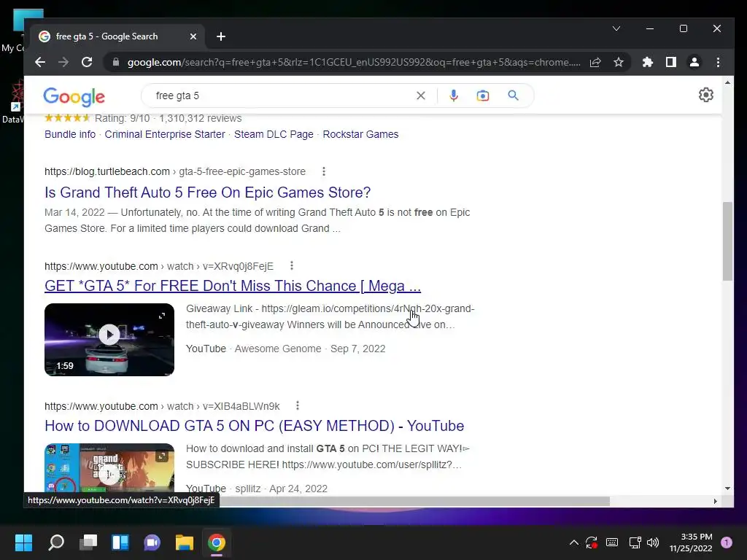Open a new tab
The height and width of the screenshot is (560, 747).
point(221,36)
